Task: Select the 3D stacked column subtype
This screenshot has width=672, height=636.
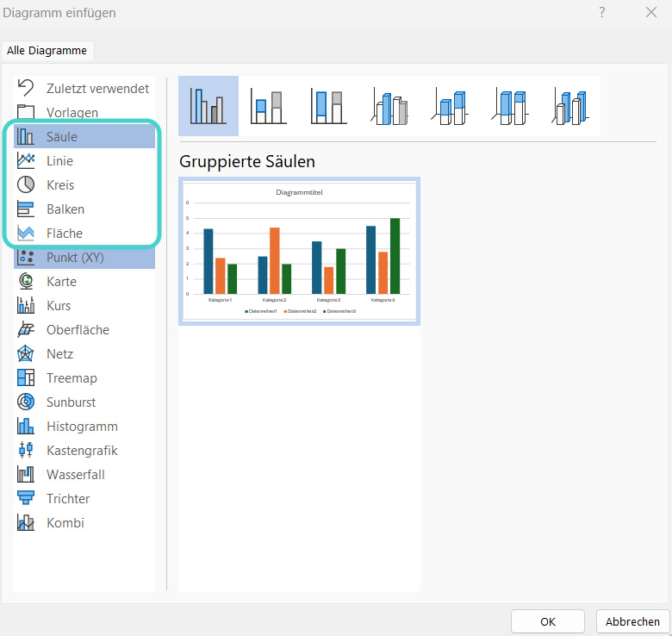Action: pyautogui.click(x=449, y=106)
